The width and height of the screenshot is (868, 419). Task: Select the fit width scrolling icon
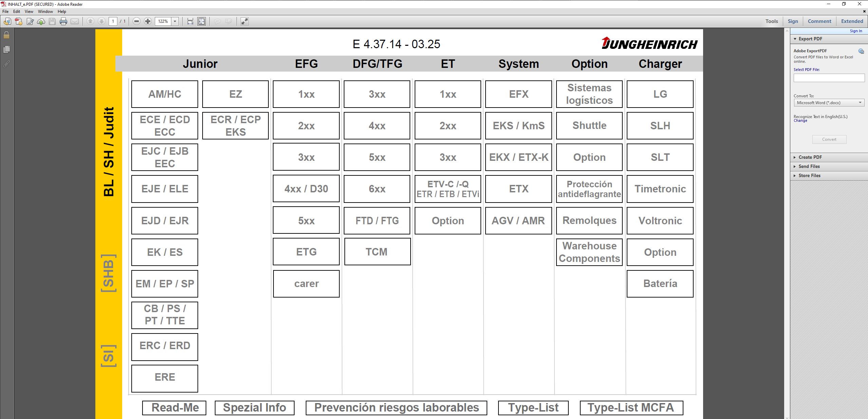click(190, 21)
